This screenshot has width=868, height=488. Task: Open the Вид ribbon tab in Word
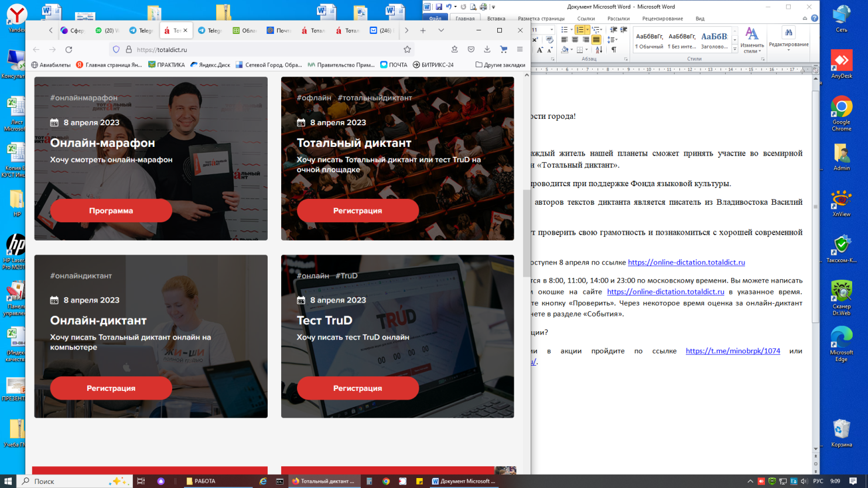[x=700, y=19]
